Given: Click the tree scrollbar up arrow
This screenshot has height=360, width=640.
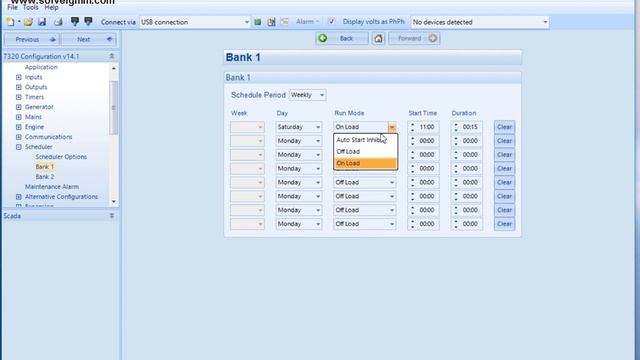Looking at the screenshot, I should [x=113, y=68].
